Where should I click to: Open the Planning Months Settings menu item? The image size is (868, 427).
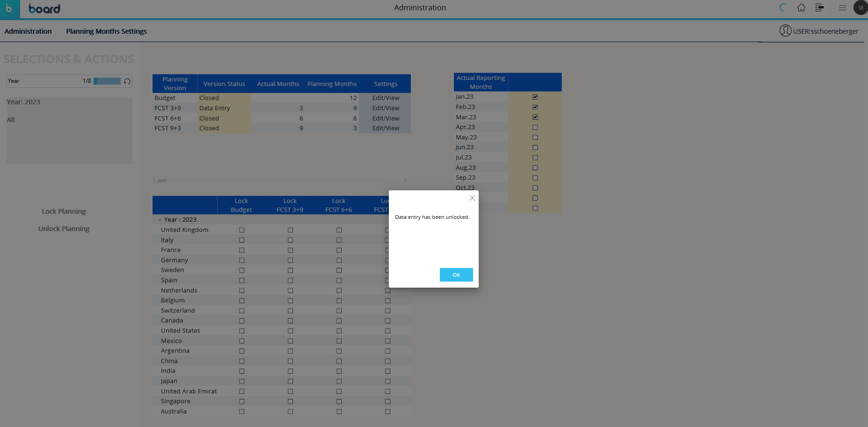point(106,31)
